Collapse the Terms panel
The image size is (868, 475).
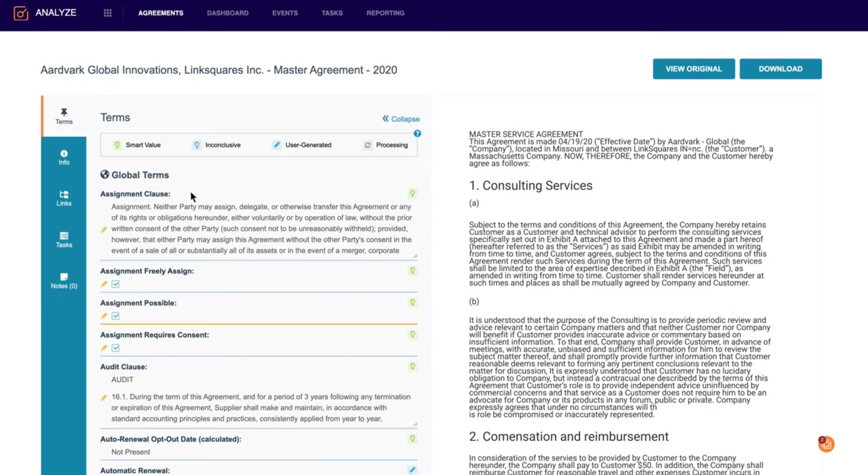(x=401, y=119)
